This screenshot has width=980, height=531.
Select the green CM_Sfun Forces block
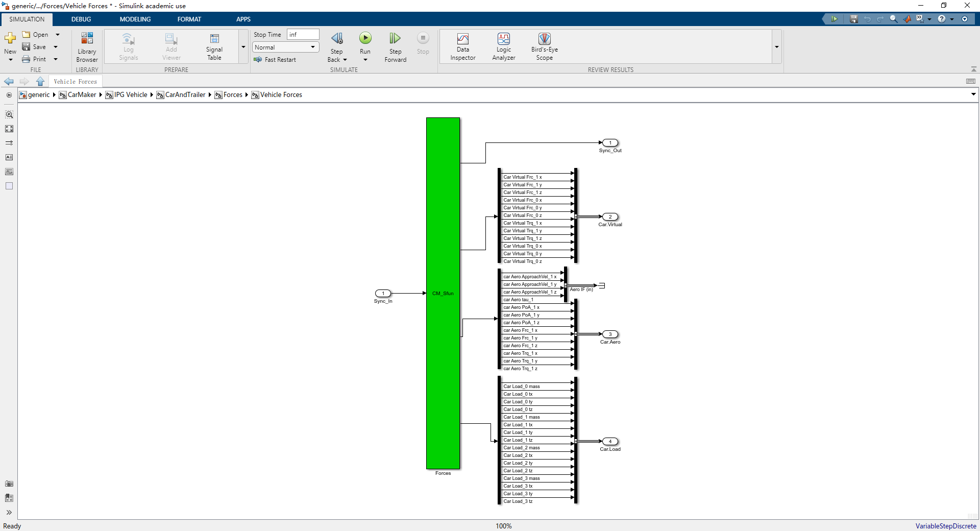[443, 293]
